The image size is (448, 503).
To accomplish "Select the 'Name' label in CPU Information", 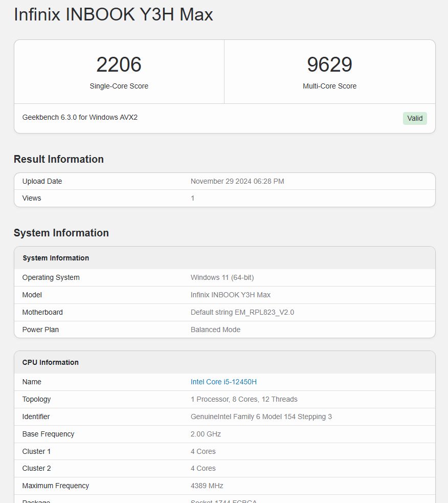I will click(32, 382).
